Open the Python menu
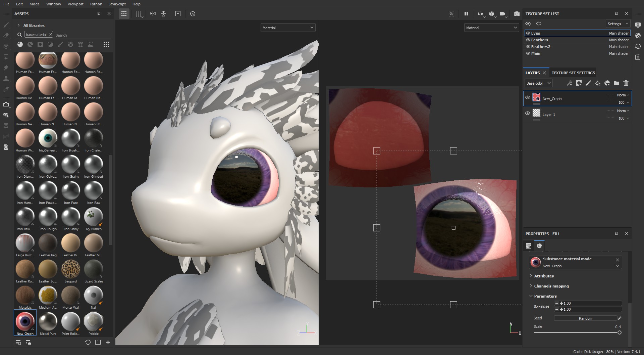This screenshot has width=644, height=355. pyautogui.click(x=96, y=4)
